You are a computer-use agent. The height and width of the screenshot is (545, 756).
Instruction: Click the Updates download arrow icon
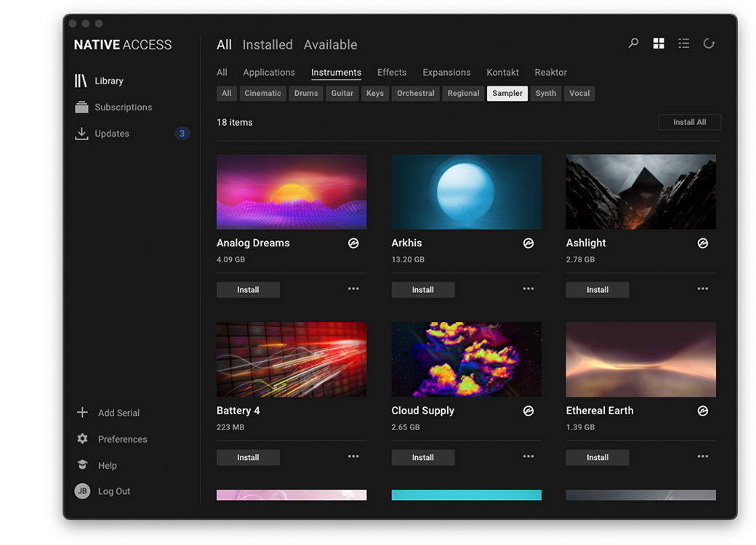81,134
